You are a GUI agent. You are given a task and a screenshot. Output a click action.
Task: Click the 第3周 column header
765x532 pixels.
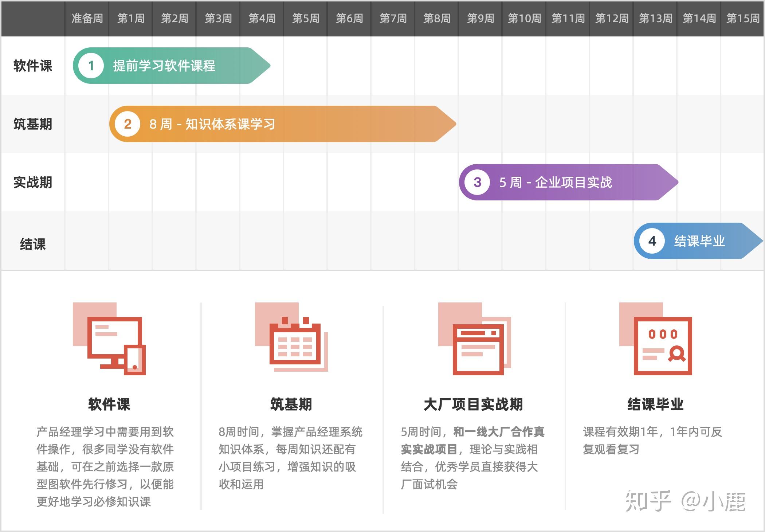coord(218,19)
